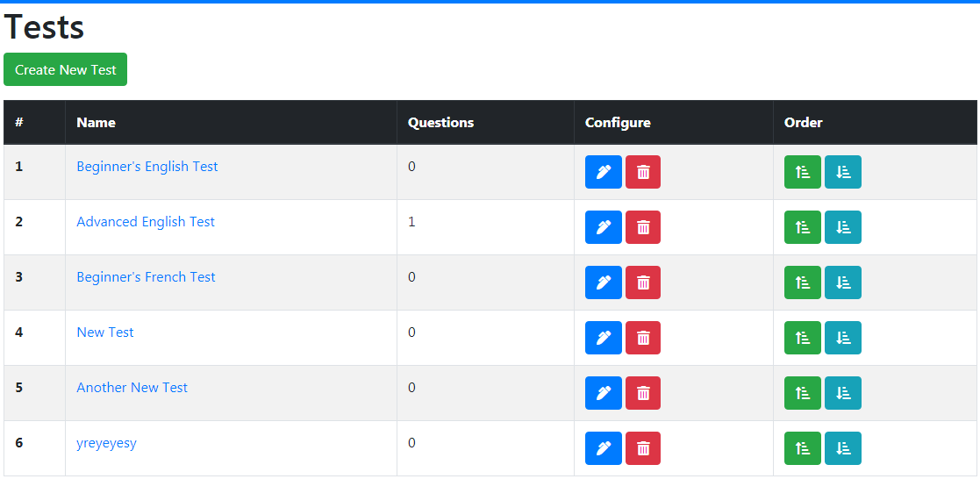The width and height of the screenshot is (980, 479).
Task: Open the New Test link in row 4
Action: tap(105, 332)
